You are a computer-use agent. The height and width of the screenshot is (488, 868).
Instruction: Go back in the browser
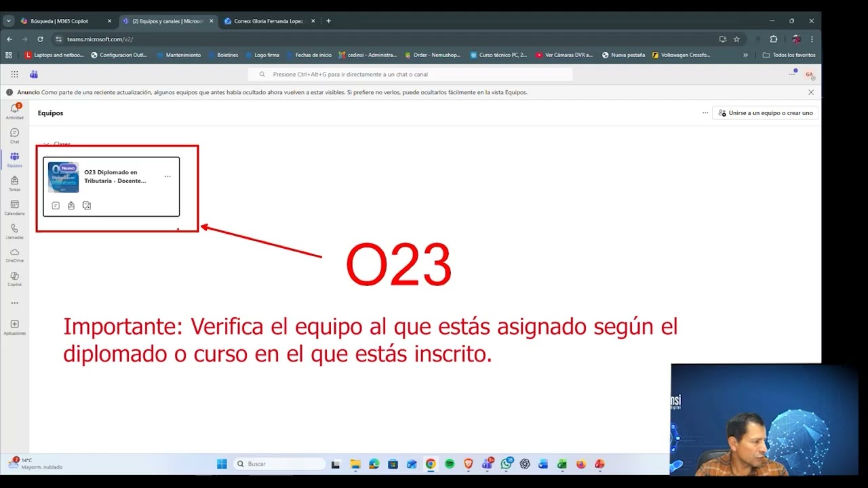click(x=9, y=39)
